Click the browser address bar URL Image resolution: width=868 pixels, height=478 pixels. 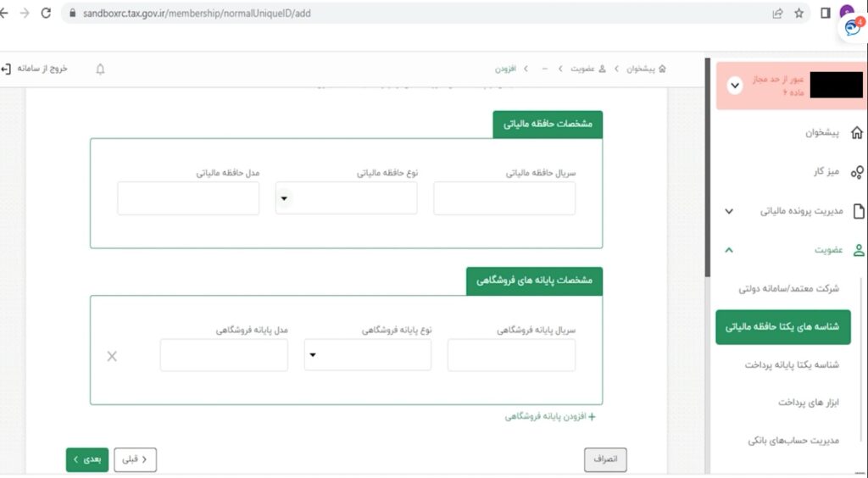coord(197,14)
